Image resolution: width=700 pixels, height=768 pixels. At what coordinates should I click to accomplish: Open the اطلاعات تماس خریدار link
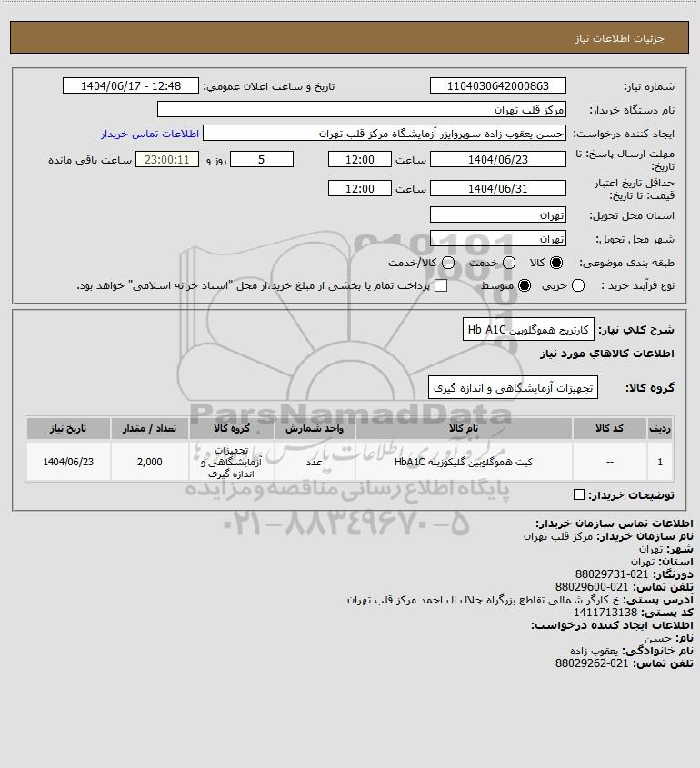click(x=150, y=134)
